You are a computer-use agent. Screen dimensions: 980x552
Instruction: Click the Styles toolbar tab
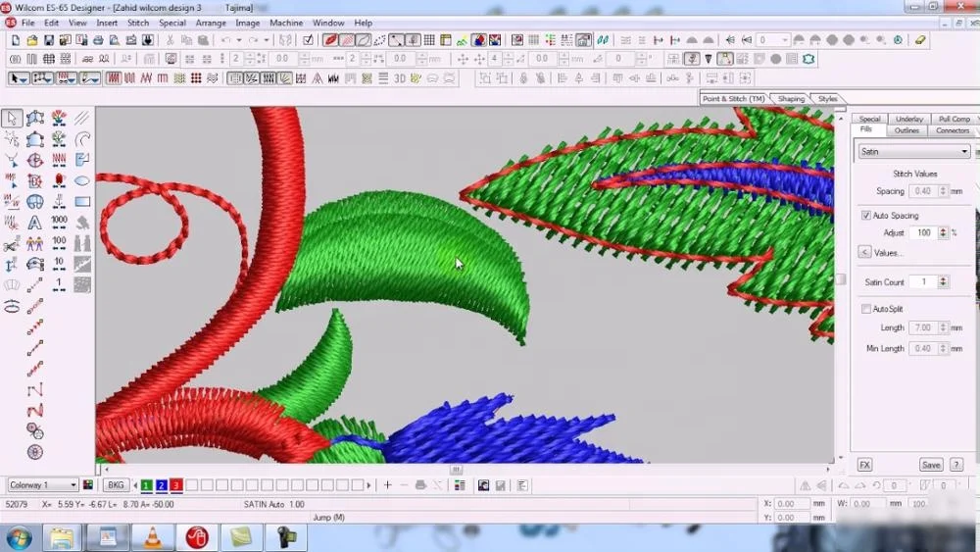[x=827, y=99]
